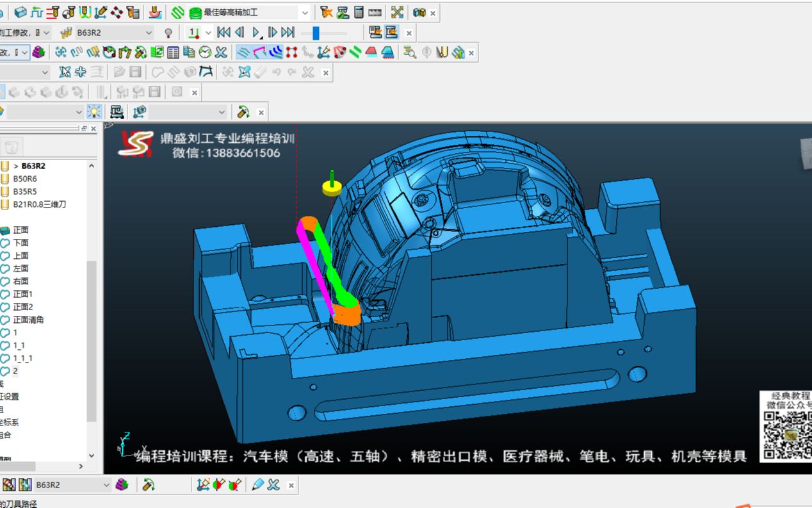The image size is (812, 508).
Task: Click the toolpath clock statistics icon
Action: coord(205,53)
